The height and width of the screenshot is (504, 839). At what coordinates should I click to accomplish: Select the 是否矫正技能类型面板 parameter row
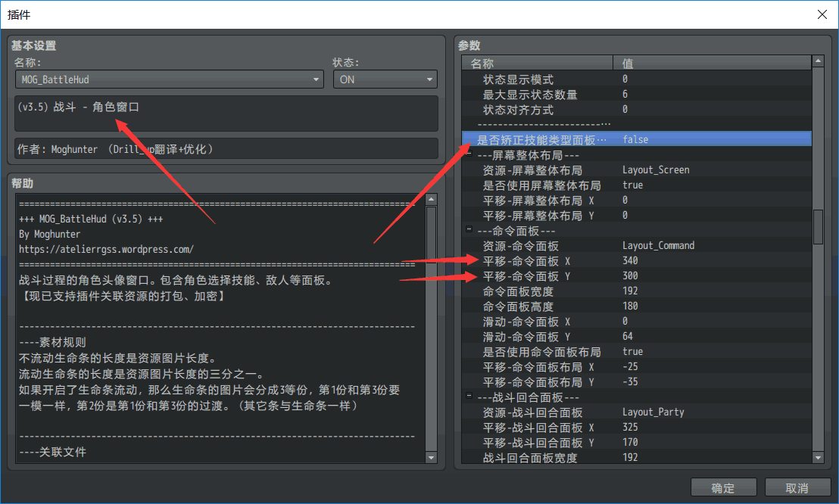click(541, 139)
